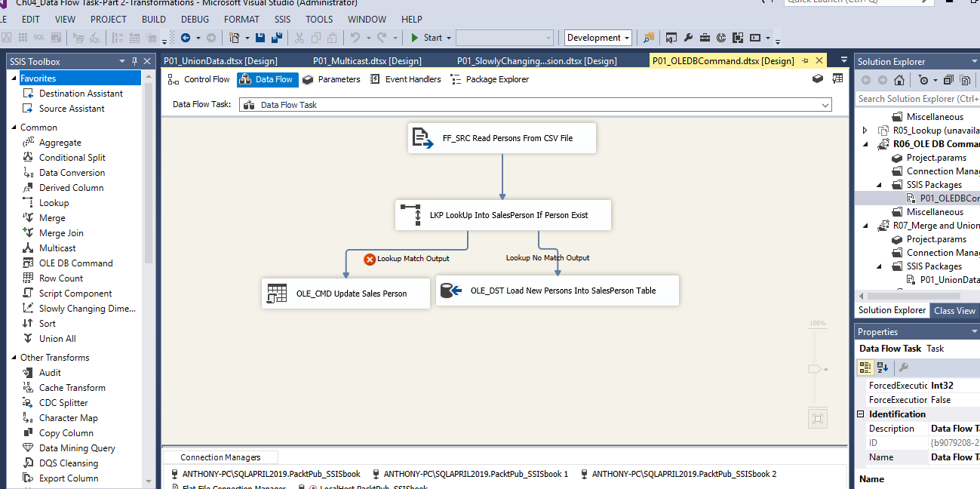Expand R05_Lookup project node
980x489 pixels.
865,131
